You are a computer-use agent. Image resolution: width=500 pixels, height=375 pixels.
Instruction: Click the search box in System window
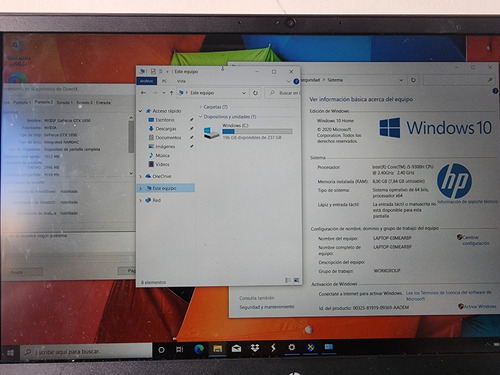(x=458, y=80)
